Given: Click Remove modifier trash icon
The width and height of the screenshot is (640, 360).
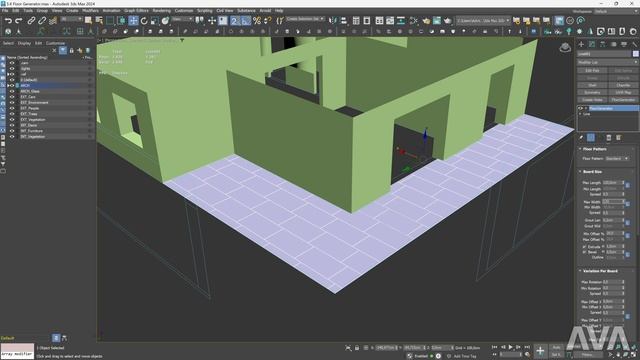Looking at the screenshot, I should (x=609, y=138).
